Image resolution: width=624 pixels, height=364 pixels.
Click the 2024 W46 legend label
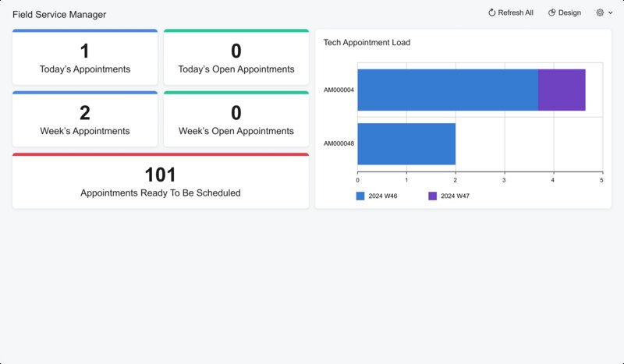click(x=383, y=196)
